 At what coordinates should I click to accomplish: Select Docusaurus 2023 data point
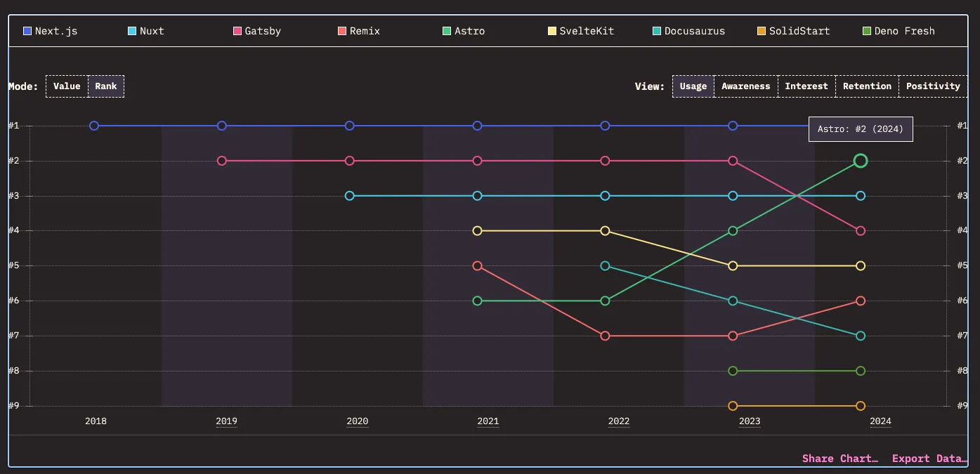click(733, 301)
